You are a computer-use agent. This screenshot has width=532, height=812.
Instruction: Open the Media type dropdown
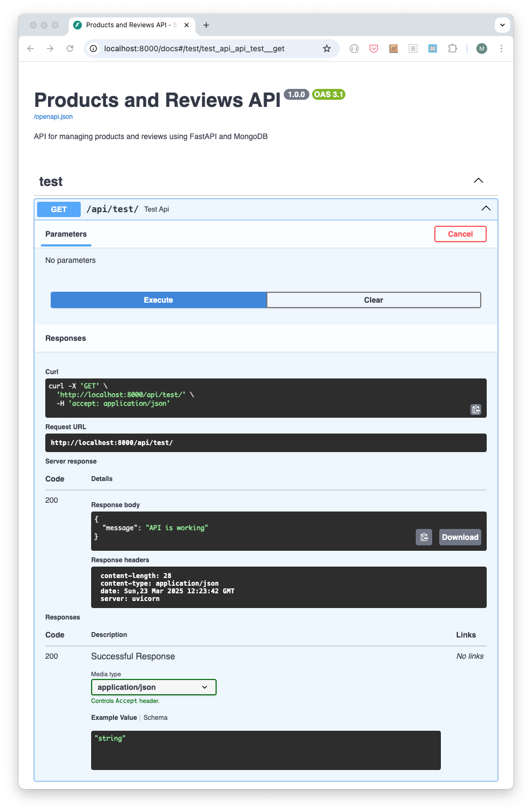pos(153,687)
